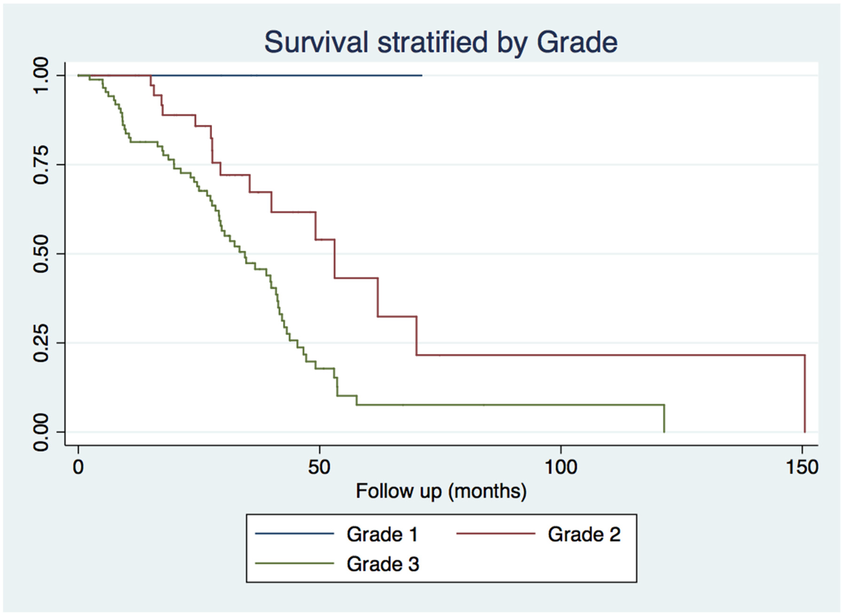This screenshot has width=843, height=616.
Task: Select the Grade 2 legend label
Action: [x=584, y=534]
